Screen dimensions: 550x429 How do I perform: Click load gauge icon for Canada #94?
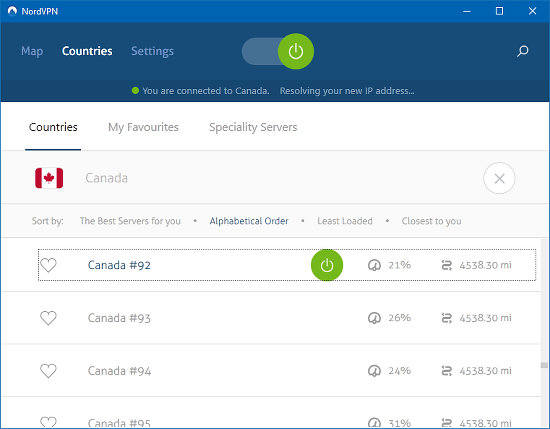point(374,371)
